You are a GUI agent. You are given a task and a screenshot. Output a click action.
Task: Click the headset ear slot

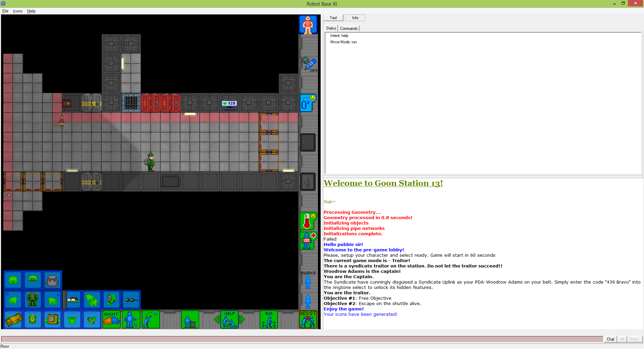tap(111, 300)
